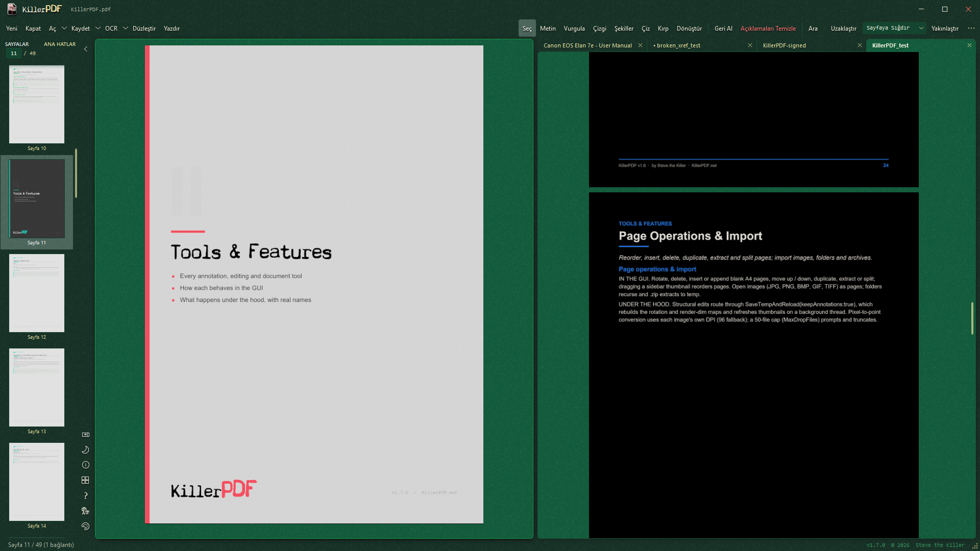
Task: Open Sayfa 12 thumbnail
Action: point(37,293)
